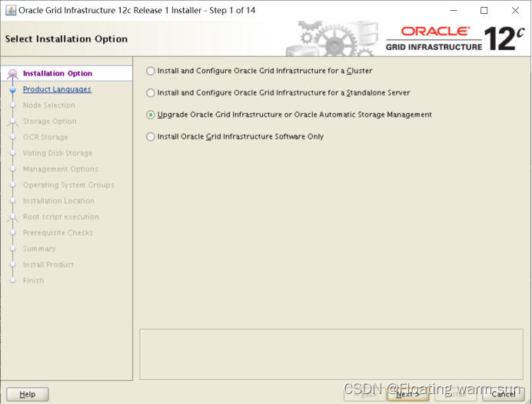Click the Installation Option step marker icon
Viewport: 532px width, 404px height.
click(12, 74)
